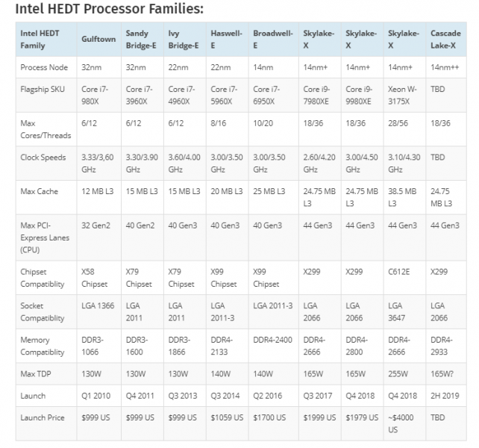Click the C612E chipset cell
Screen dimensions: 479x448
(x=400, y=273)
